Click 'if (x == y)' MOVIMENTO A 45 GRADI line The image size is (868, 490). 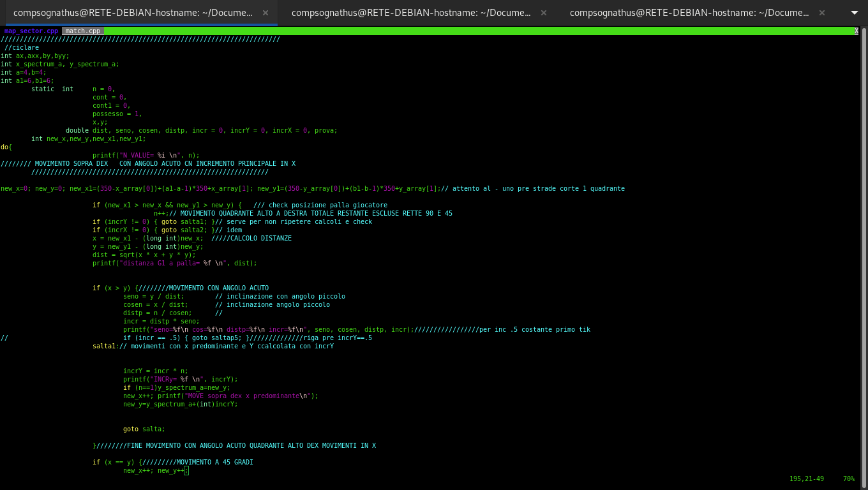[173, 462]
